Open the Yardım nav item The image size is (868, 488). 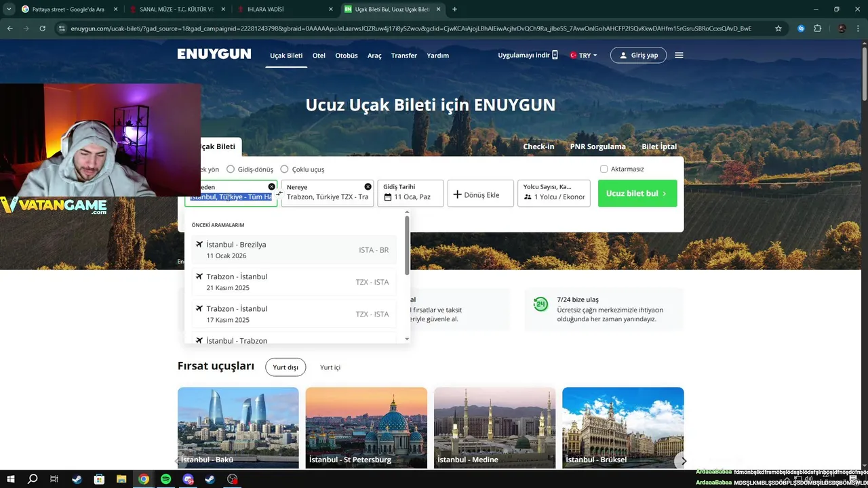point(438,56)
